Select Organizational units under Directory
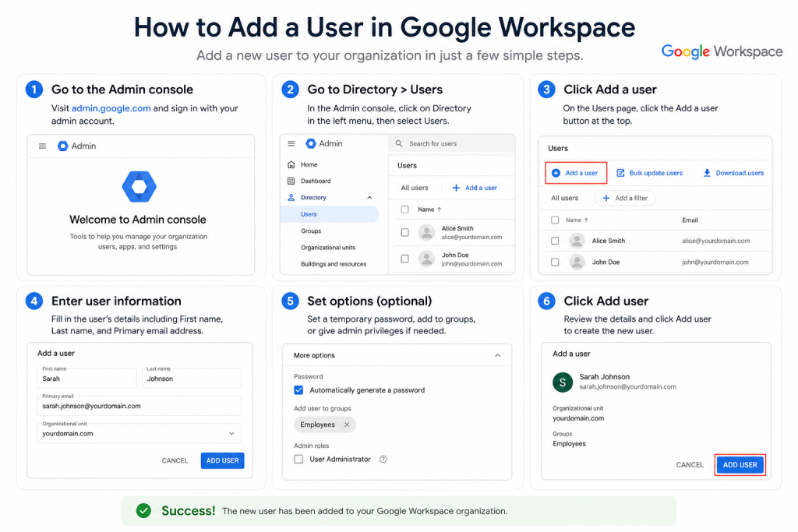The height and width of the screenshot is (532, 798). click(x=328, y=247)
